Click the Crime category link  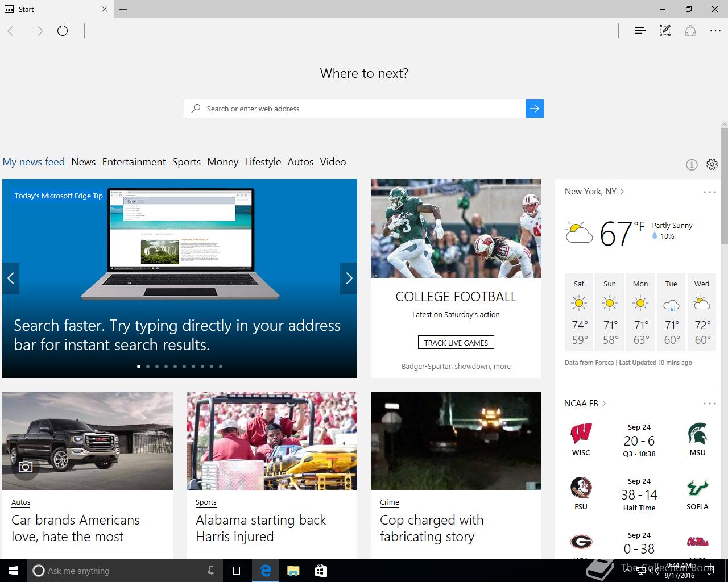(390, 502)
